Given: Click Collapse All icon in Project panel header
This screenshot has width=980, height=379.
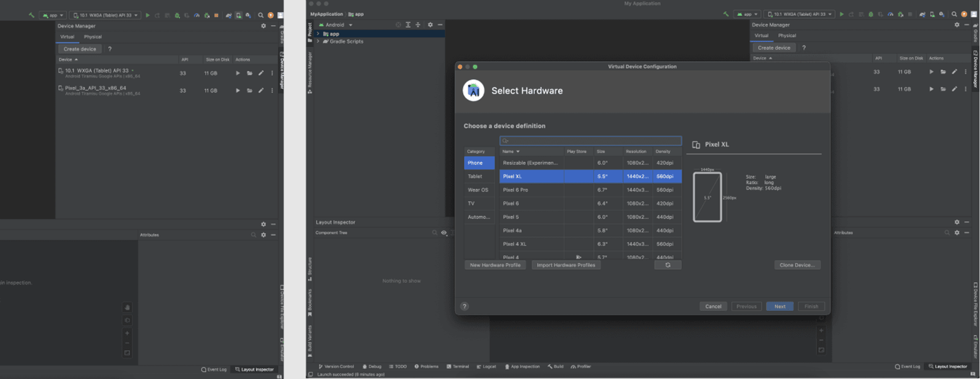Looking at the screenshot, I should click(418, 25).
